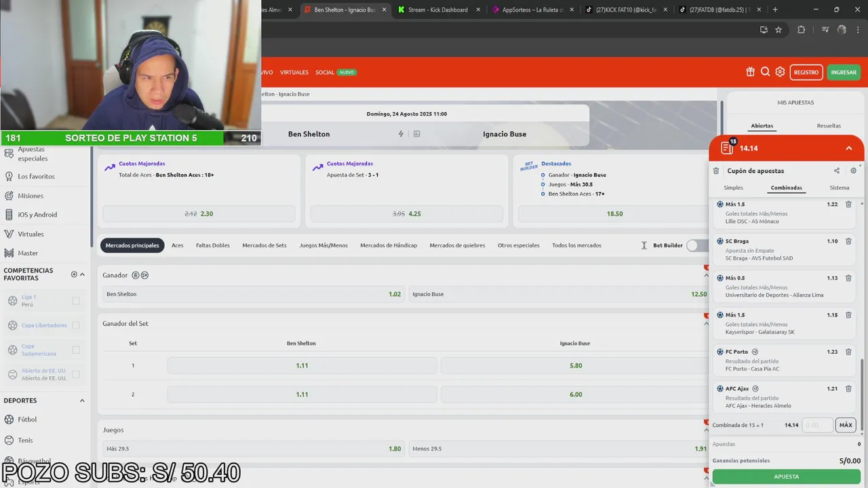Open the Chrome three-dot menu
Viewport: 868px width, 488px height.
point(858,30)
